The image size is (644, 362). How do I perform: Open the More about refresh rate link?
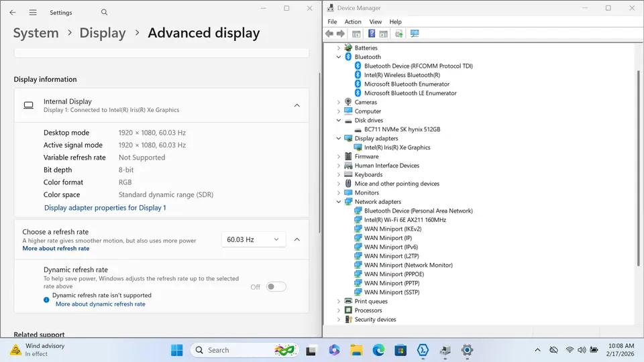tap(56, 249)
